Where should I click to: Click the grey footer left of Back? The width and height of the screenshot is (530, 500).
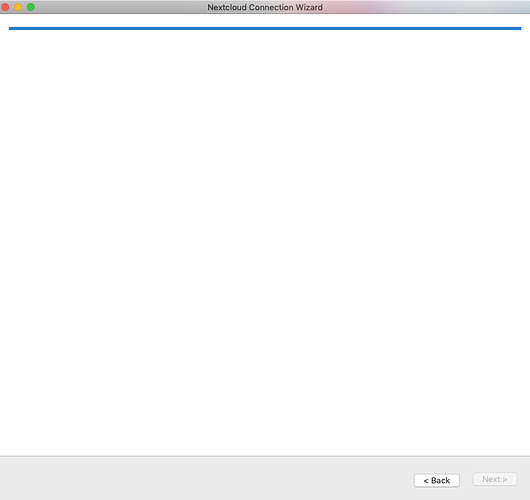[203, 479]
